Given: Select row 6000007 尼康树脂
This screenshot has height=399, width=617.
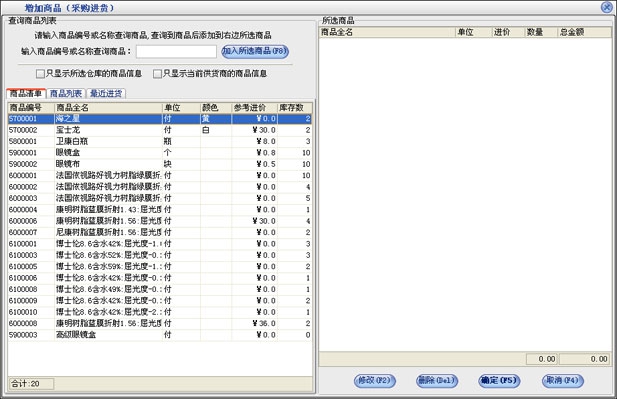Looking at the screenshot, I should [x=160, y=233].
